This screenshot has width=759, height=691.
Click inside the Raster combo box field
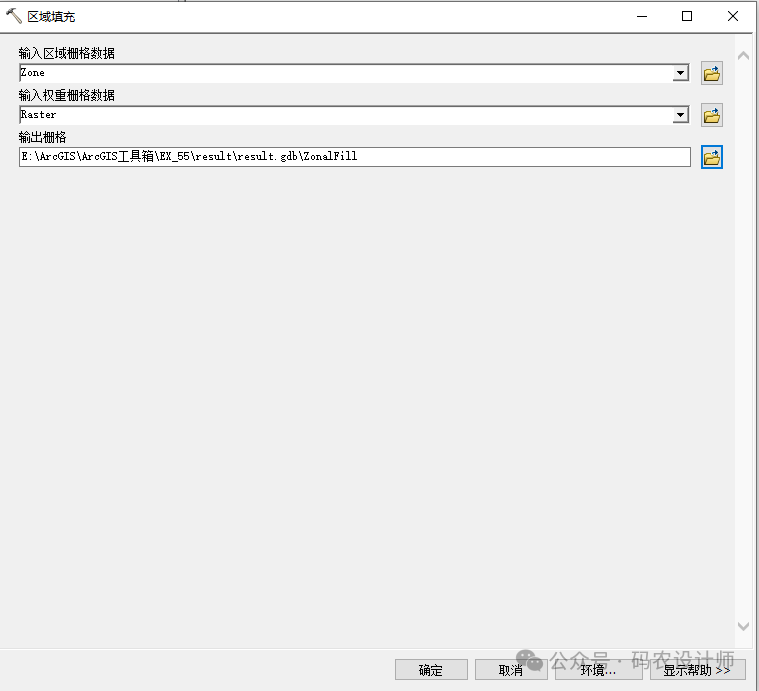(x=340, y=115)
